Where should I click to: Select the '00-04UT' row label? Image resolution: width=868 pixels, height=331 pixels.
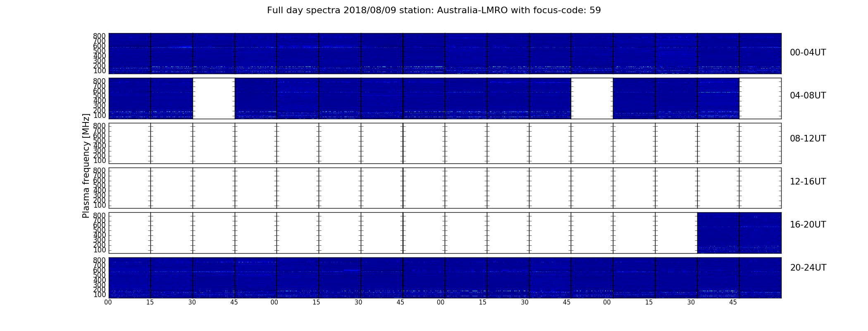point(808,53)
